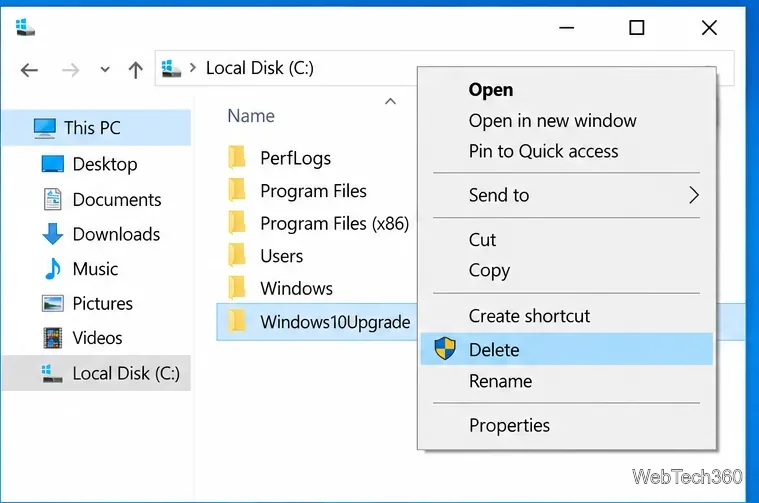The image size is (759, 503).
Task: Click the Windows10Upgrade folder icon
Action: tap(237, 321)
